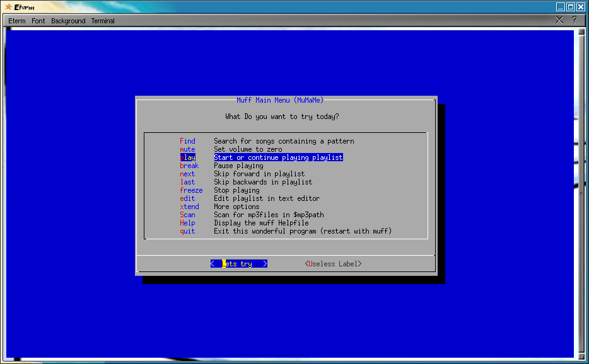Image resolution: width=589 pixels, height=364 pixels.
Task: Click 'Pause playing' description
Action: (x=238, y=166)
